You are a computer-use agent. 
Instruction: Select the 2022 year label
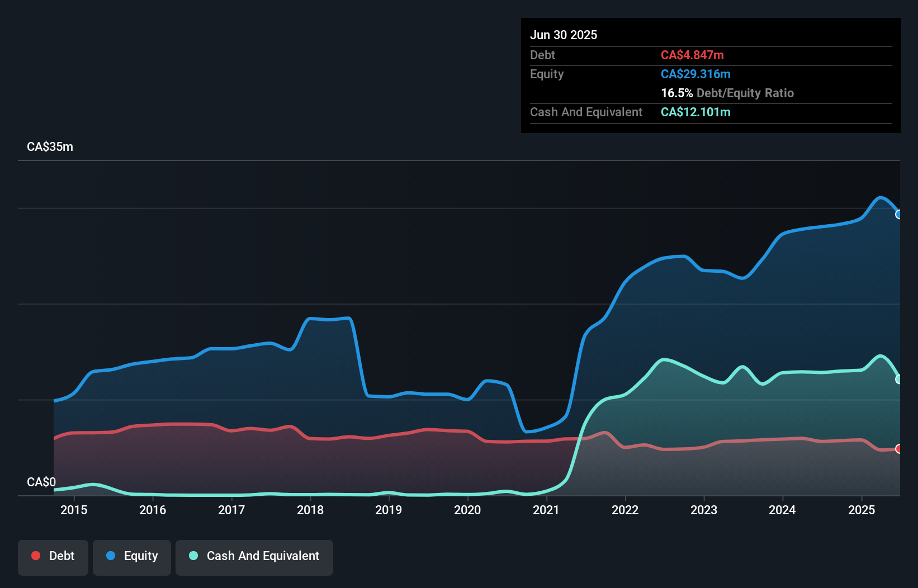625,510
